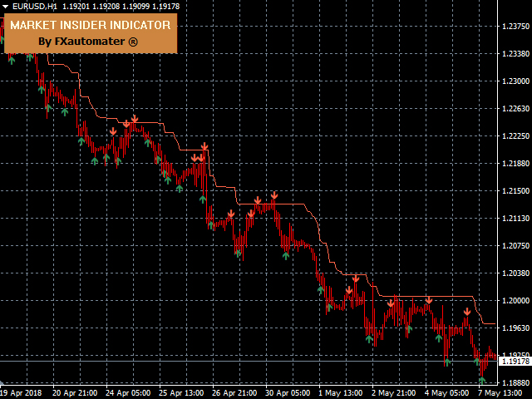Click the 24 Apr 05:00 time label
This screenshot has width=532, height=399.
pyautogui.click(x=128, y=393)
